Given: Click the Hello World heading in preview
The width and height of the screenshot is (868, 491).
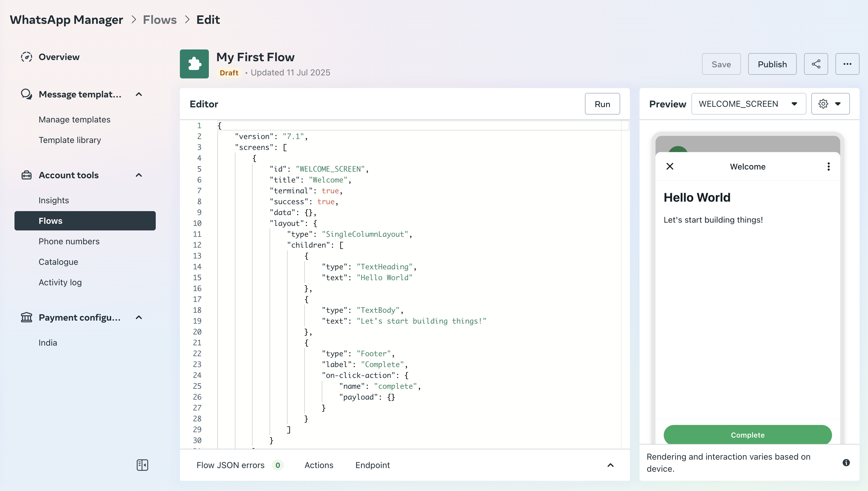Looking at the screenshot, I should [697, 197].
